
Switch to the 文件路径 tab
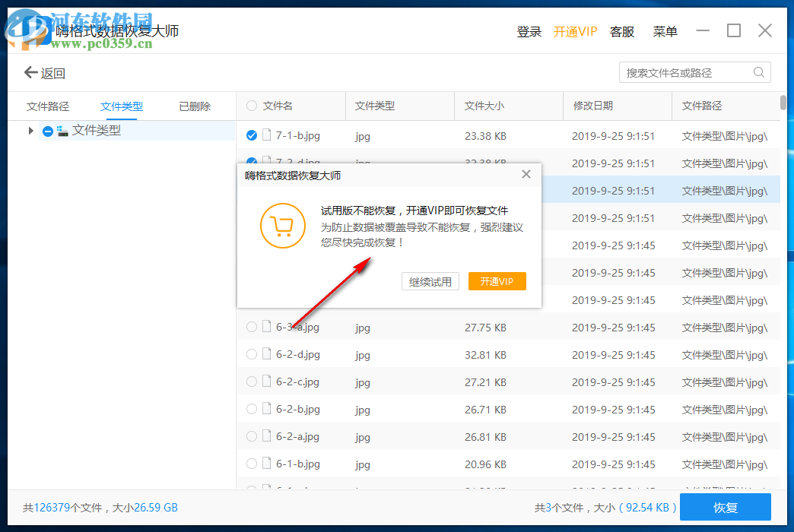click(x=47, y=106)
